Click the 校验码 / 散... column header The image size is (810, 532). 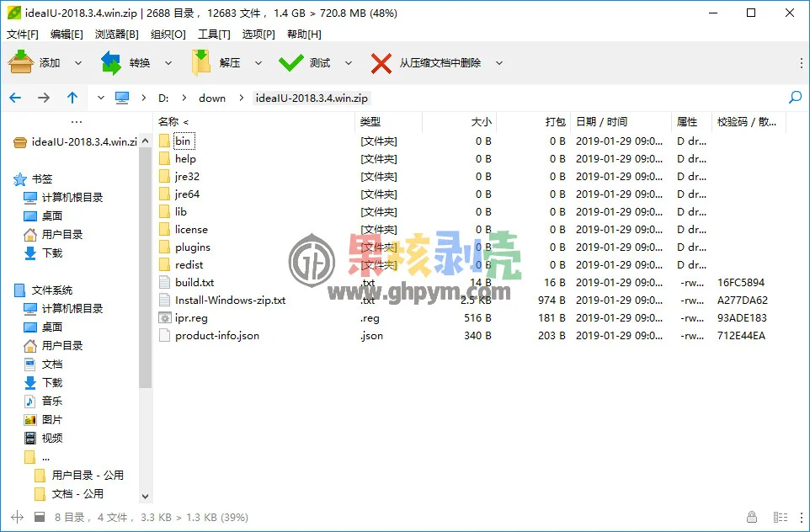[x=749, y=122]
